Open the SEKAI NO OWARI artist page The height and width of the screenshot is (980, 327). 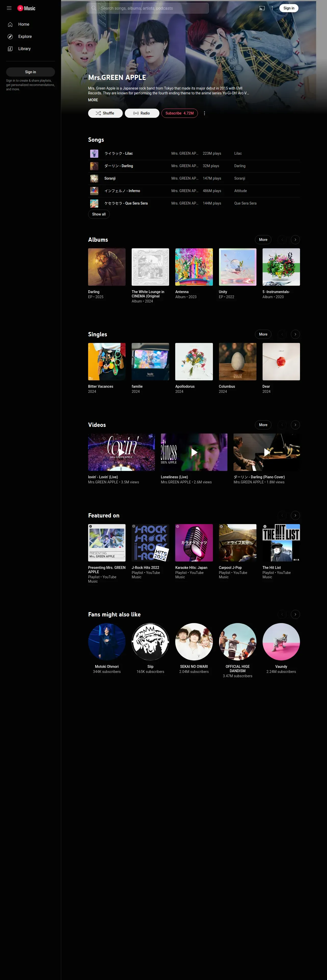pos(194,642)
